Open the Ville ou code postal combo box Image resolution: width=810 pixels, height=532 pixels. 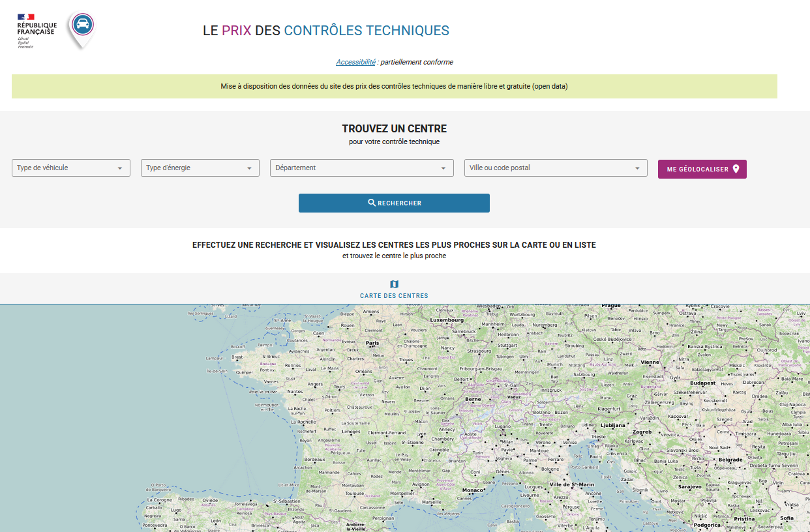(556, 168)
